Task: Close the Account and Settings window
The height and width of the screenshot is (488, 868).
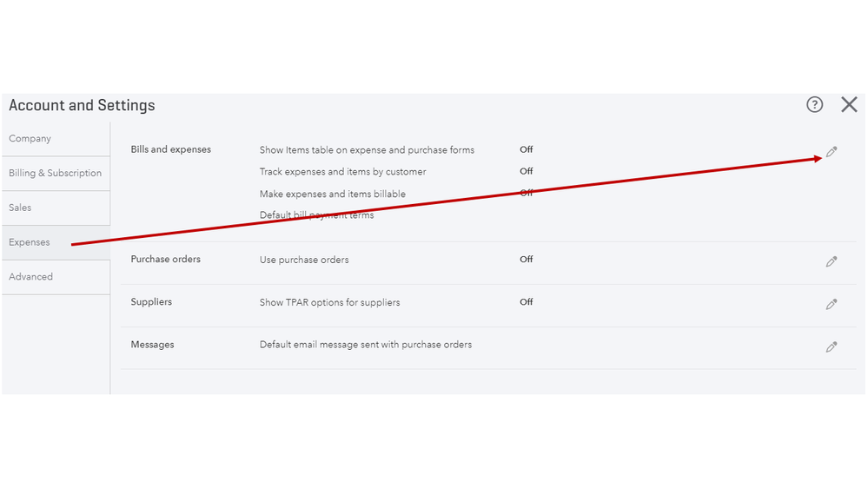Action: click(849, 105)
